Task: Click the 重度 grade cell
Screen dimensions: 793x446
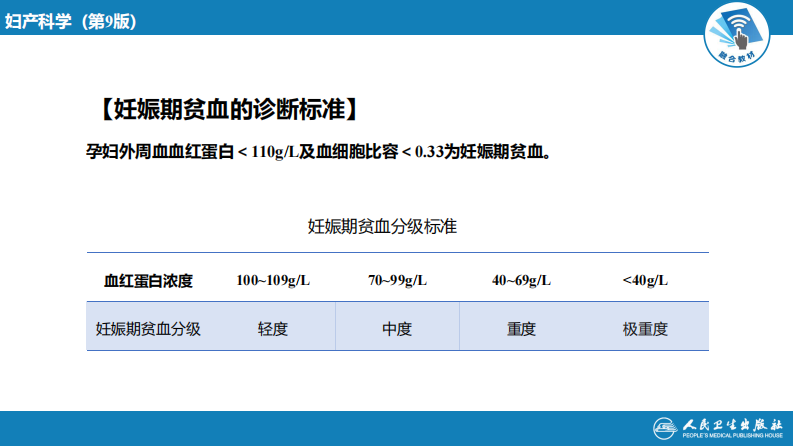Action: point(521,329)
